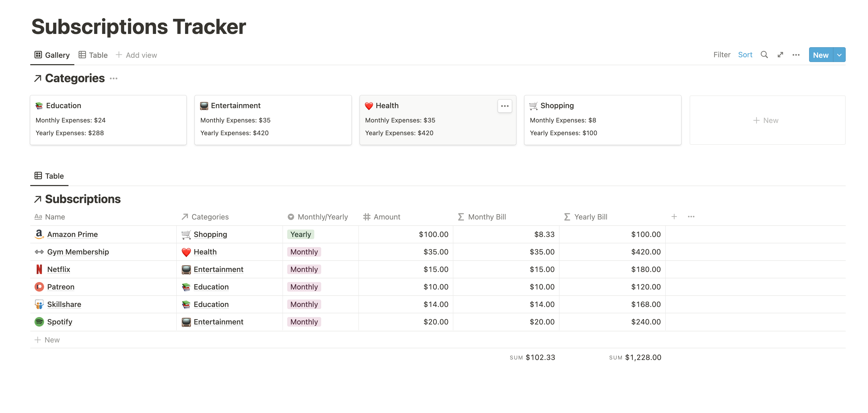Click '+ New' to add a subscription row
Image resolution: width=868 pixels, height=413 pixels.
[x=47, y=340]
